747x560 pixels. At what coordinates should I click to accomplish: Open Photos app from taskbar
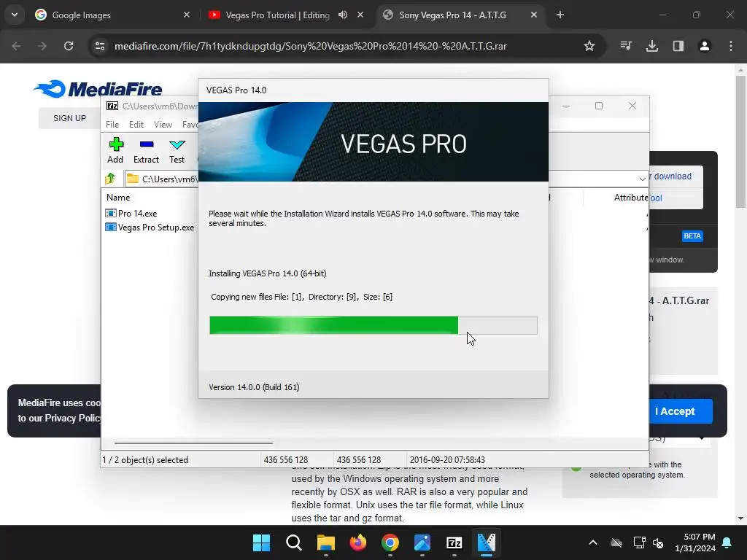[x=422, y=542]
